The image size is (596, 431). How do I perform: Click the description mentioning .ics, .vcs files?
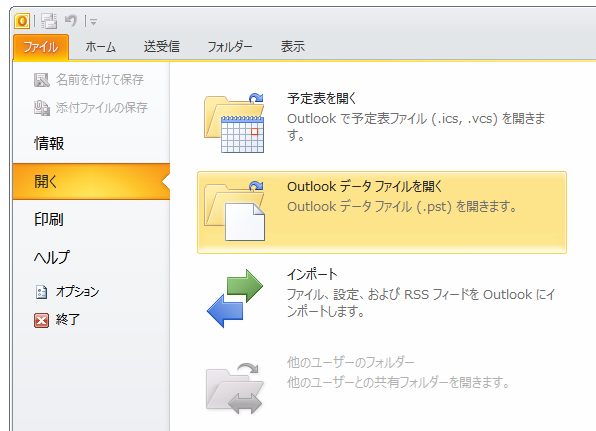click(x=416, y=127)
